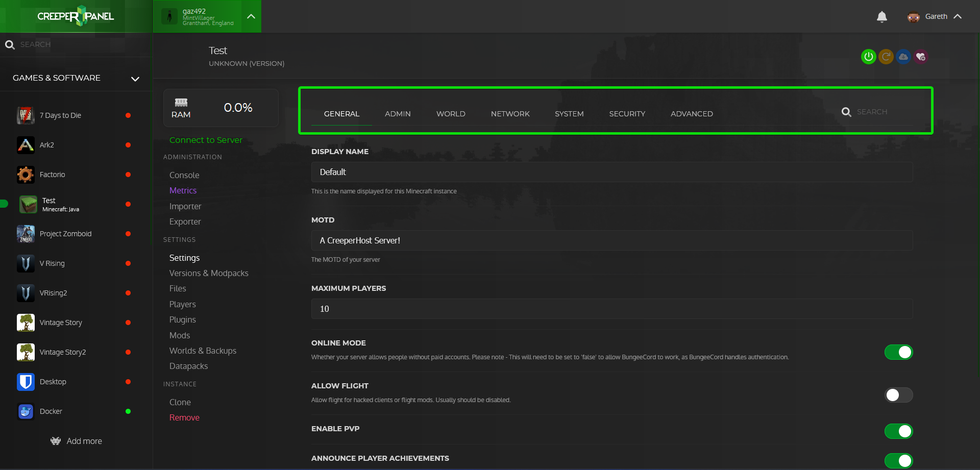Enable the Allow Flight toggle
This screenshot has height=470, width=980.
(x=899, y=395)
